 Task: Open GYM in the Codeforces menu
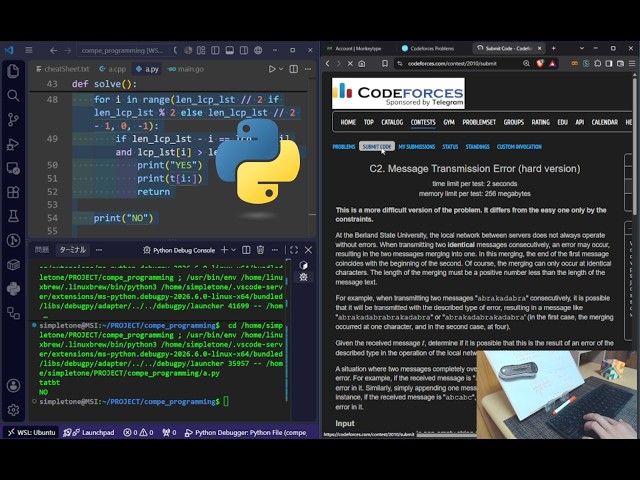(x=449, y=122)
